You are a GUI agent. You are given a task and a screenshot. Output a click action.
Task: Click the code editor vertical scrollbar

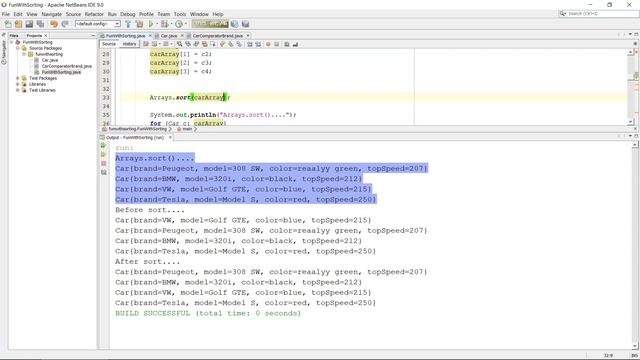pyautogui.click(x=631, y=87)
